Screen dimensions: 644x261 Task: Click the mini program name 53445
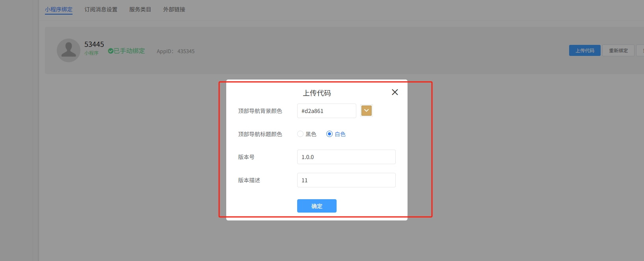click(94, 44)
